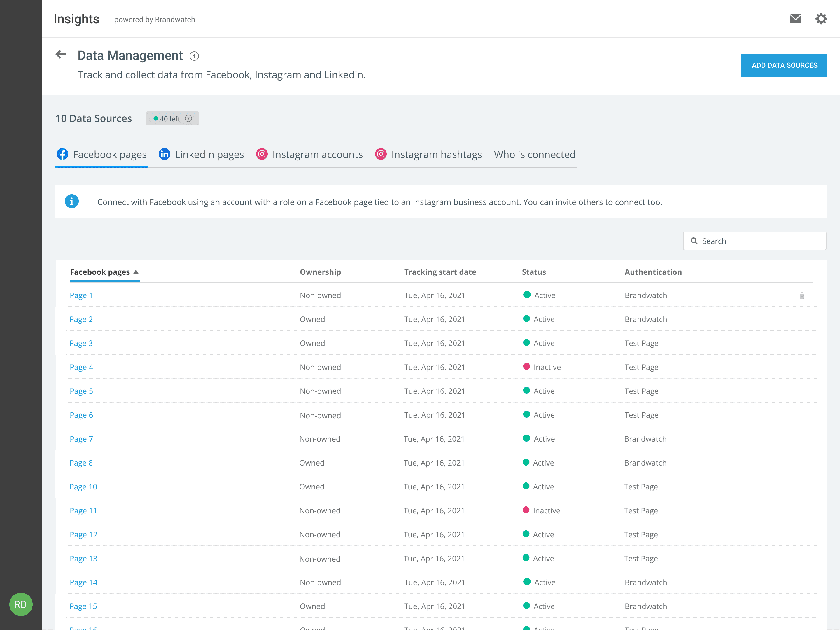840x630 pixels.
Task: Open the Who is connected tab
Action: (535, 155)
